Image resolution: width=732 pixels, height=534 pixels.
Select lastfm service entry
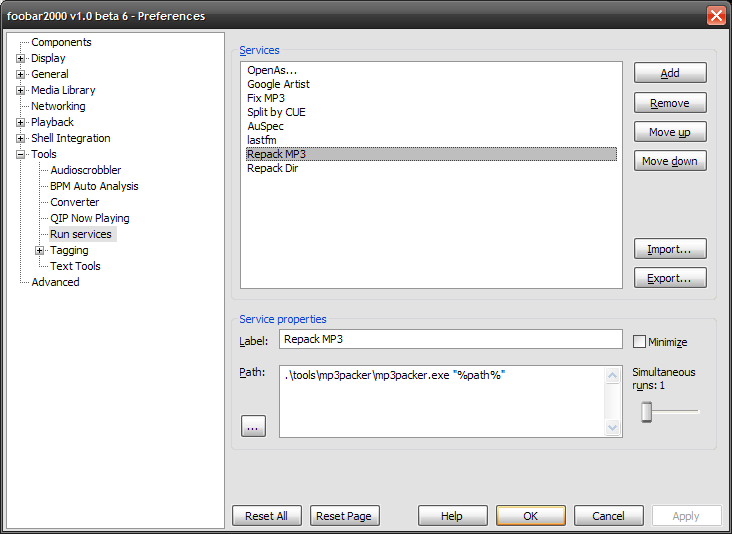[x=431, y=140]
